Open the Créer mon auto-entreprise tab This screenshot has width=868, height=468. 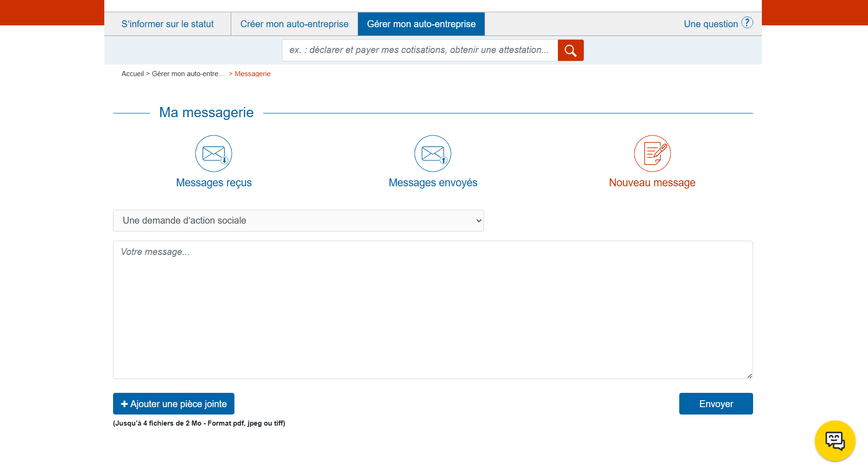[x=294, y=24]
